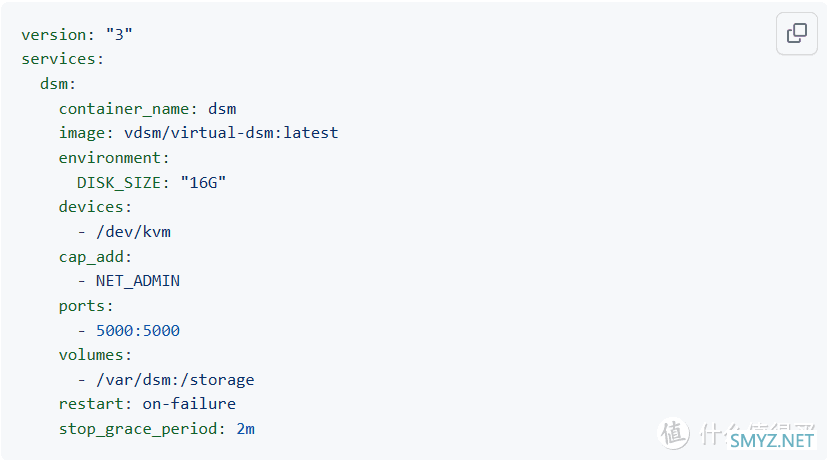Click the devices: key
The height and width of the screenshot is (460, 827).
pos(95,207)
